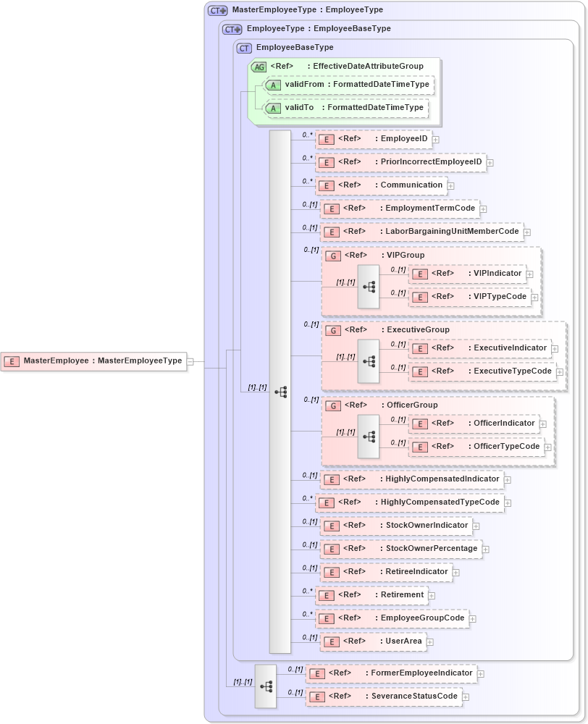Viewport: 588px width, 724px height.
Task: Select the AG icon of EffectiveDateAttributeGroup
Action: (259, 66)
